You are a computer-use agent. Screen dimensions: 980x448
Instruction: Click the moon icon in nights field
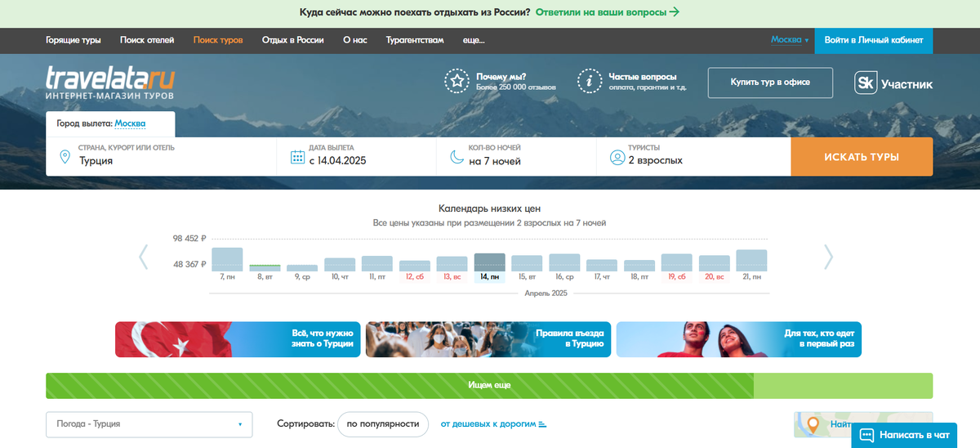(457, 157)
